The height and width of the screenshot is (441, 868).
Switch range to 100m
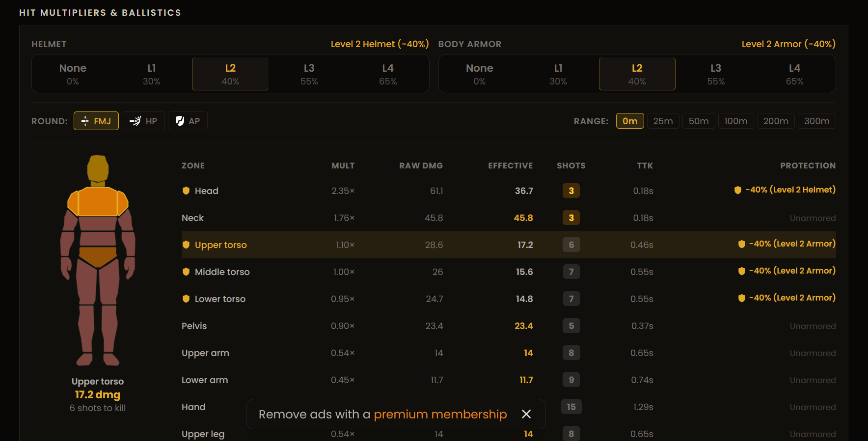[735, 121]
